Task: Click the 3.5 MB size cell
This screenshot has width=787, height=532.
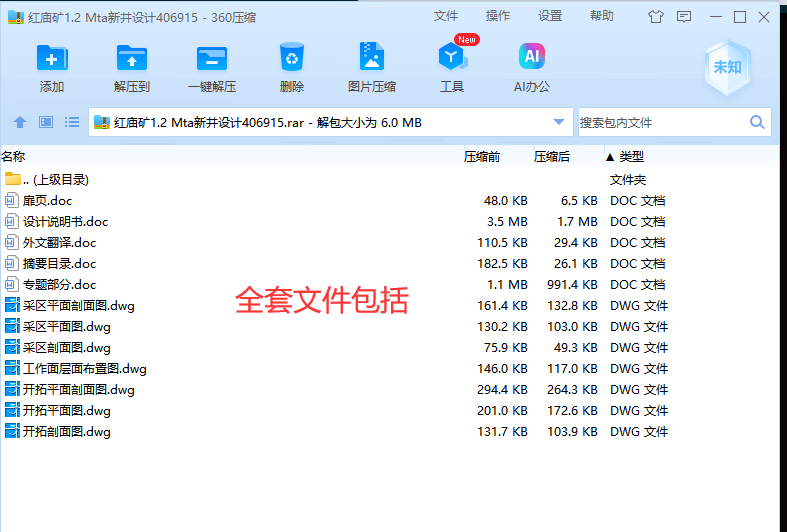Action: coord(507,222)
